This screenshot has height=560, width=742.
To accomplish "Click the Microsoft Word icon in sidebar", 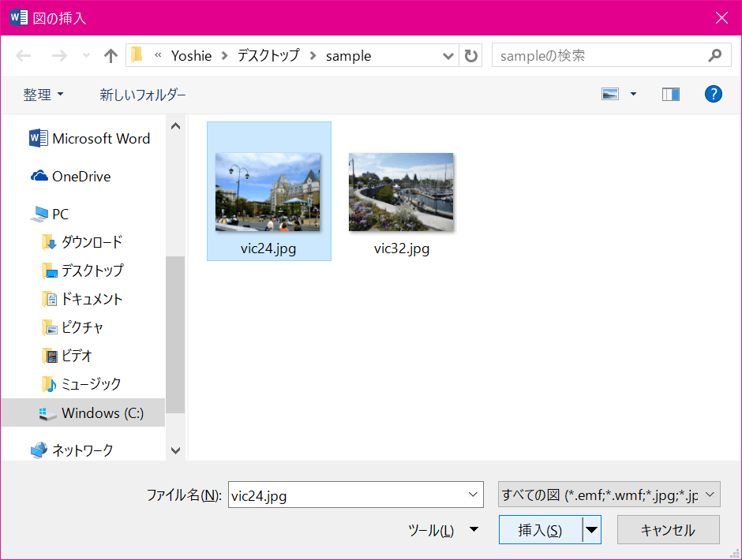I will pos(39,138).
